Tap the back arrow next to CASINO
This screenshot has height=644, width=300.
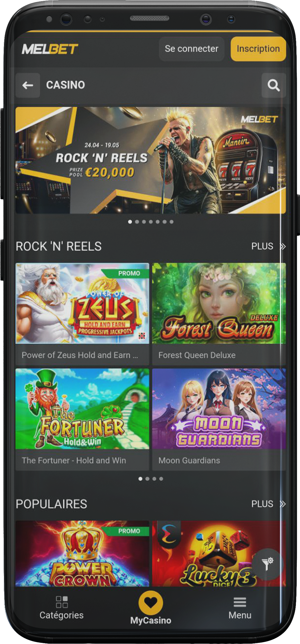coord(28,85)
